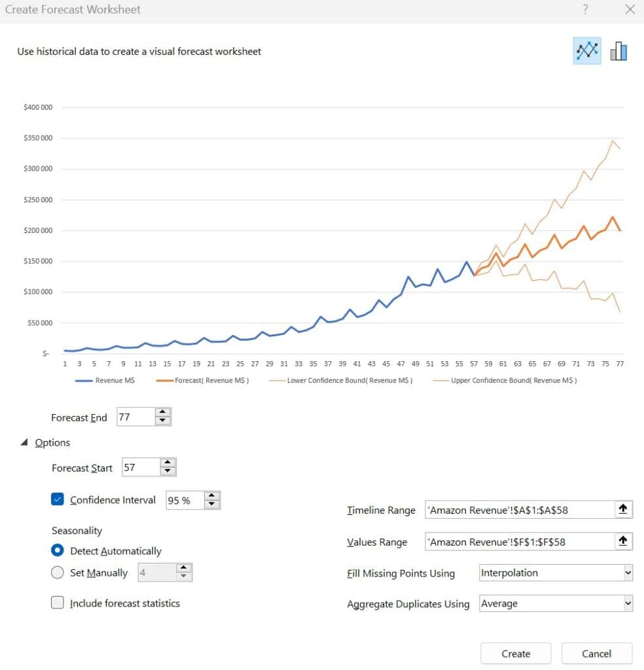This screenshot has height=670, width=644.
Task: Switch to the line chart forecast view
Action: click(x=587, y=50)
